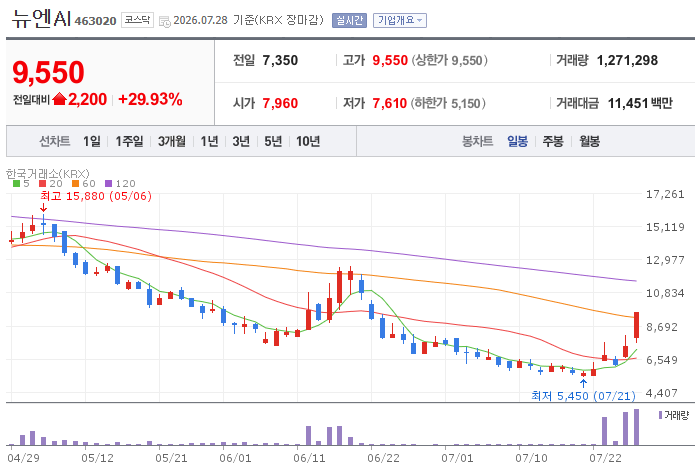Click the 실시간 badge button
The image size is (695, 466).
point(349,20)
